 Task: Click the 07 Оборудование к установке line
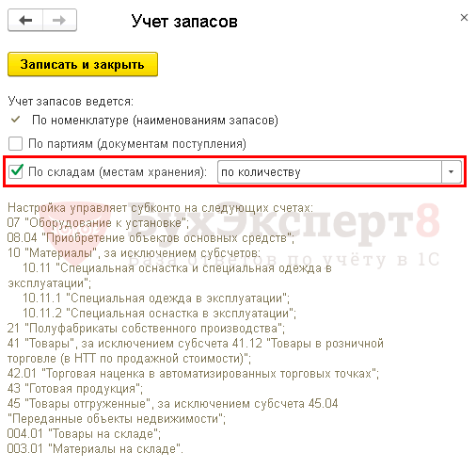98,223
